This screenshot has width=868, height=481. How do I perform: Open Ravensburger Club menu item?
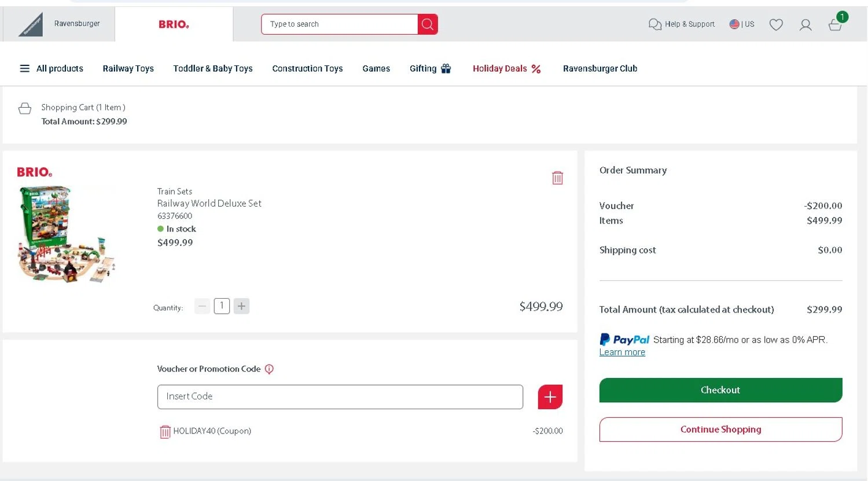coord(600,68)
